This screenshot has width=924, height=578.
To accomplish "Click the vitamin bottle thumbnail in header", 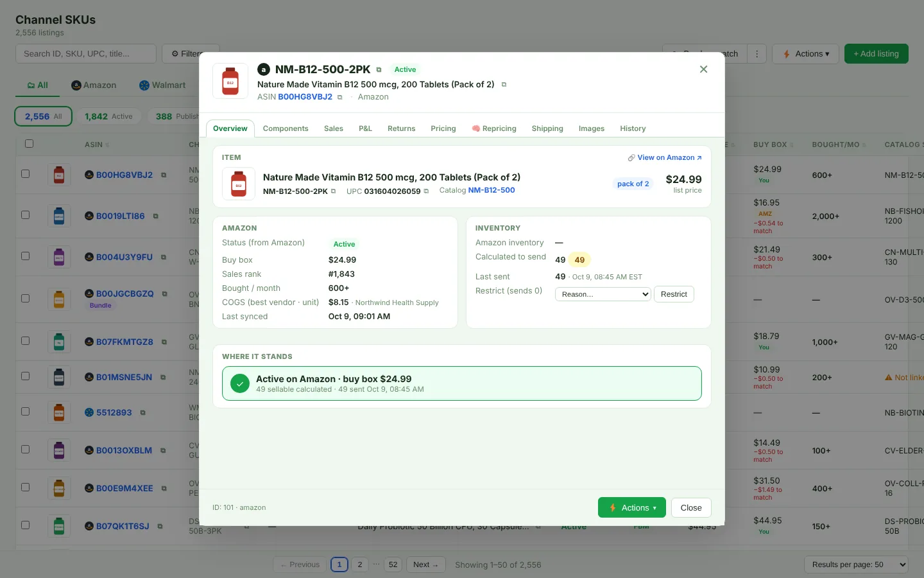I will click(x=230, y=81).
